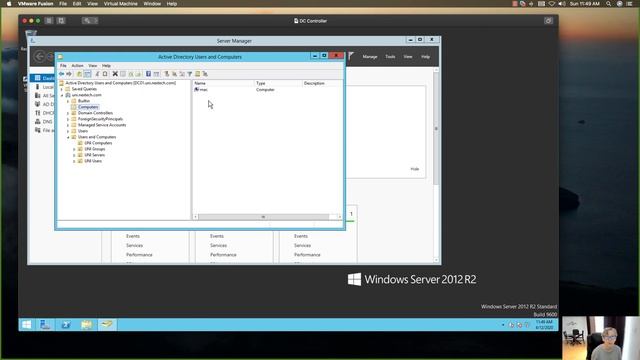Expand the Domain Controllers node
The width and height of the screenshot is (640, 360).
point(68,113)
